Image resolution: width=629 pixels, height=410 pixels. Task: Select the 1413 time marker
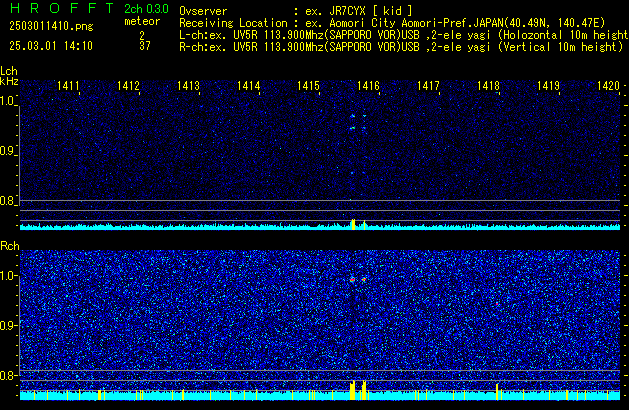[x=188, y=86]
